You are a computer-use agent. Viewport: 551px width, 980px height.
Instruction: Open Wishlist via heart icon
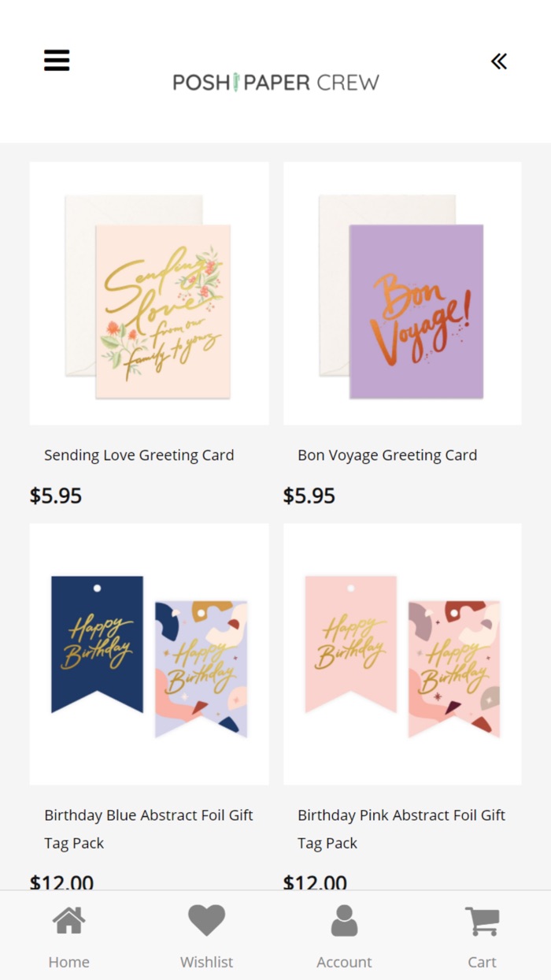(206, 921)
